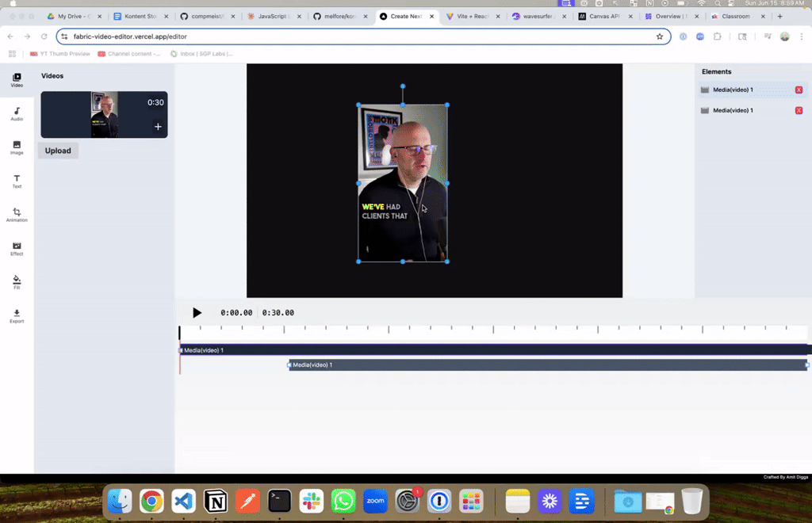
Task: Open the Fill panel in sidebar
Action: tap(17, 282)
